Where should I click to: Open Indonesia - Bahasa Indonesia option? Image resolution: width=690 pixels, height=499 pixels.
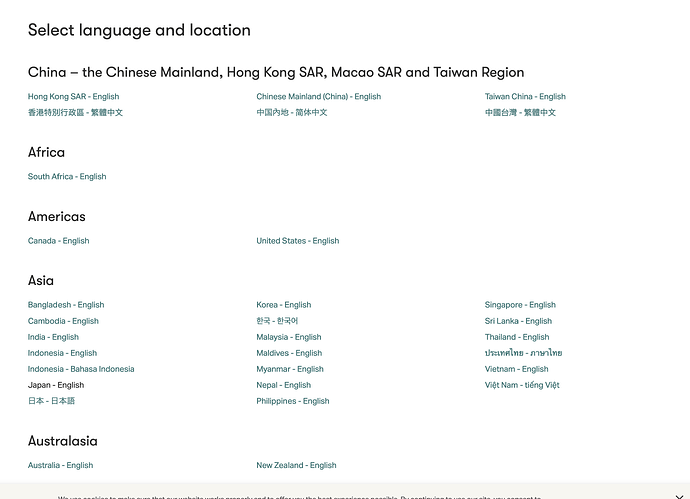[x=81, y=369]
